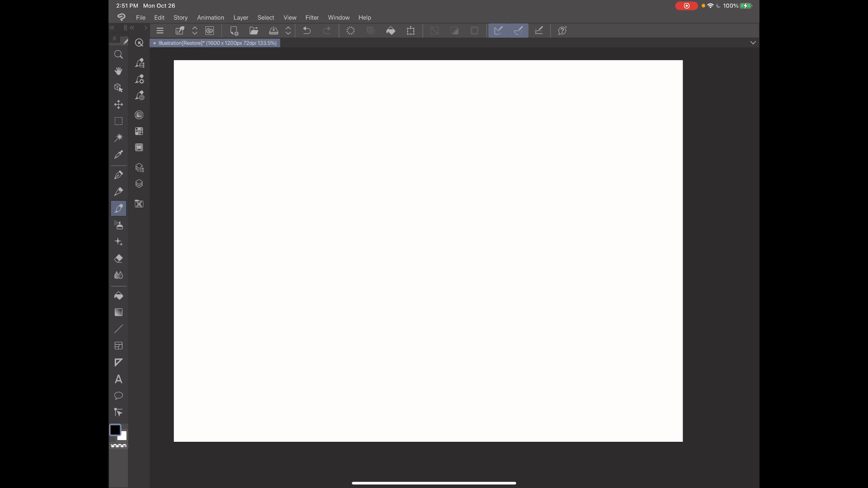
Task: Open the Layer menu
Action: (241, 18)
